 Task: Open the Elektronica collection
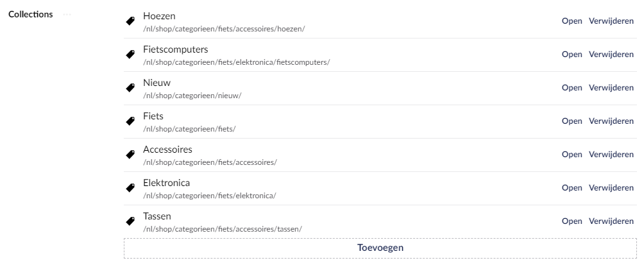coord(572,188)
